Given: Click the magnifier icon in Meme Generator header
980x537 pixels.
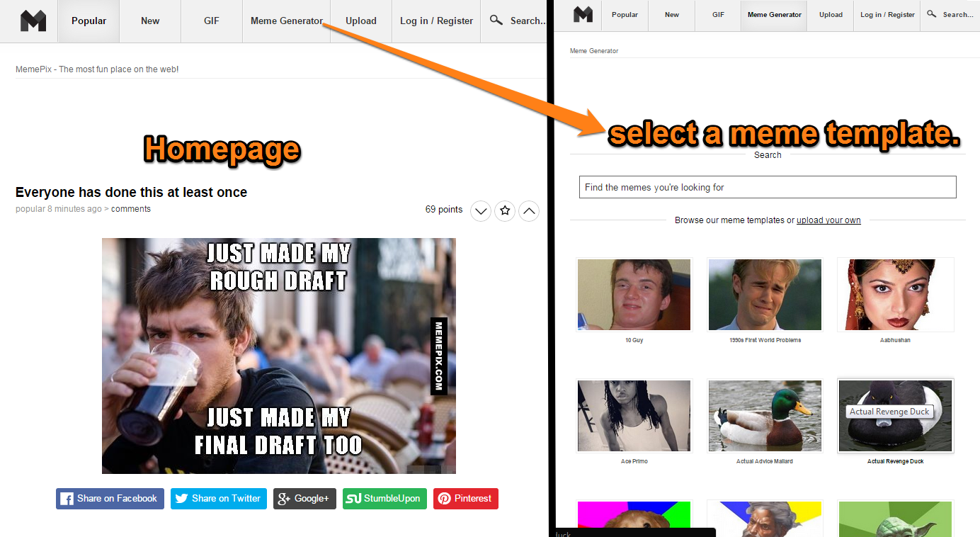Looking at the screenshot, I should tap(932, 14).
